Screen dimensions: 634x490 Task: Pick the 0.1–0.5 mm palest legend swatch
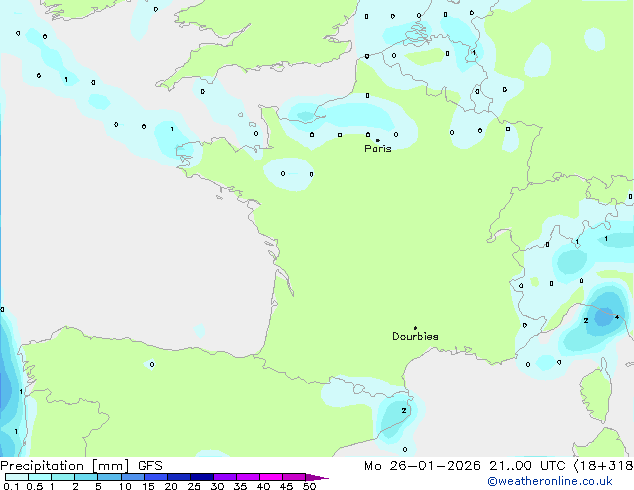(x=17, y=477)
